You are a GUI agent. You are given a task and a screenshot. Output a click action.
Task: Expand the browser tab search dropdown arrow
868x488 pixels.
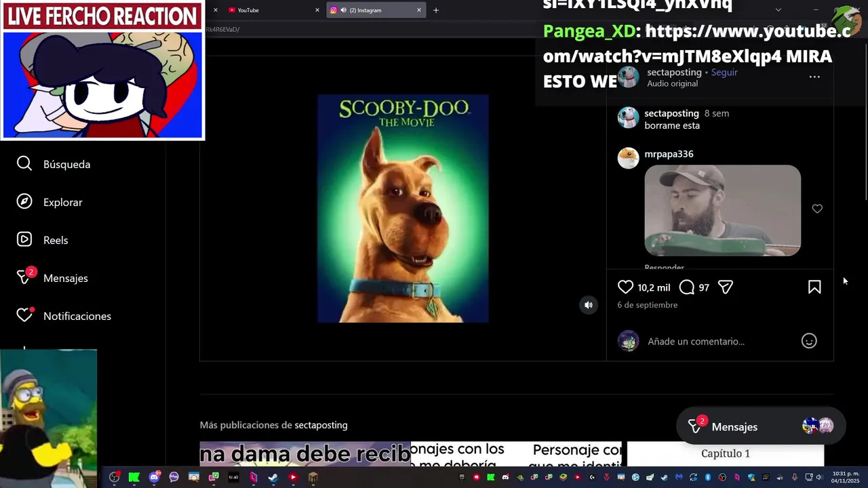tap(778, 9)
